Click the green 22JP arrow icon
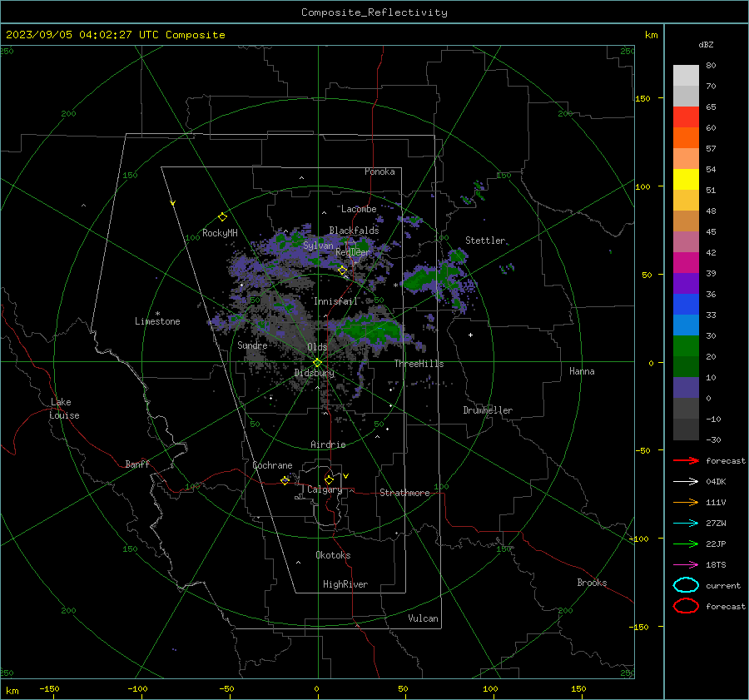Screen dimensions: 749x700 (686, 544)
